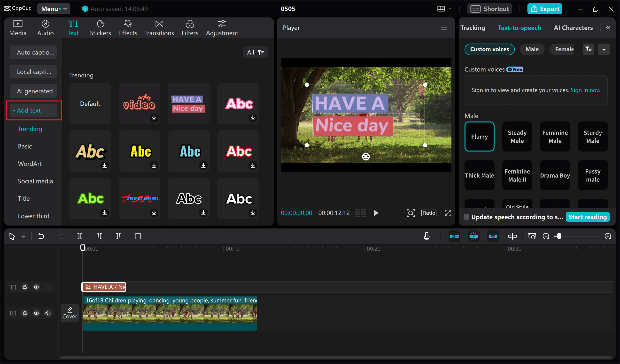Viewport: 620px width, 364px height.
Task: Expand voice categories dropdown arrow
Action: click(x=604, y=49)
